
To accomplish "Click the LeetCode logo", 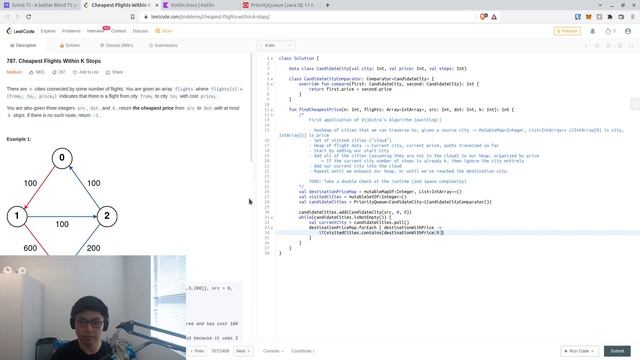I will (x=20, y=31).
